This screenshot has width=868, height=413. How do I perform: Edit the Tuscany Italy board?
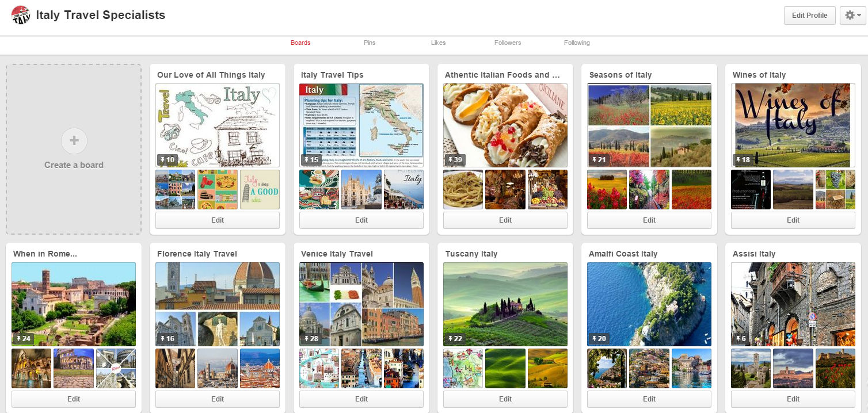(505, 399)
